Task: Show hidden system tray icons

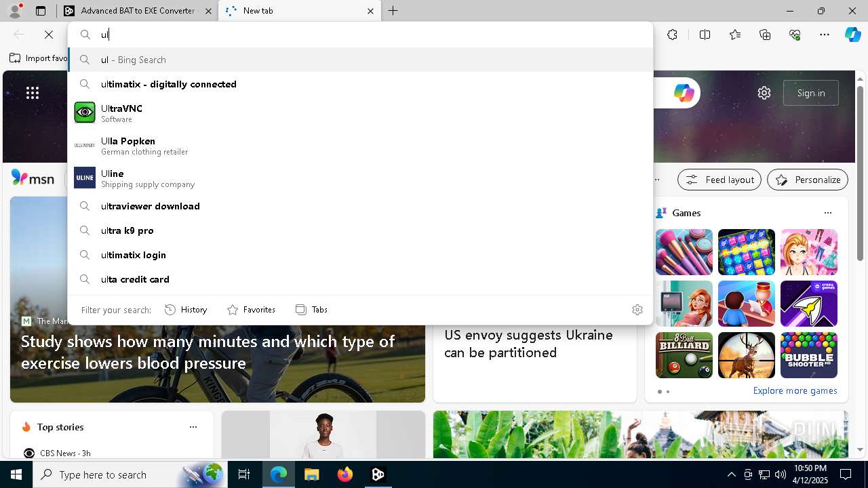Action: click(731, 474)
